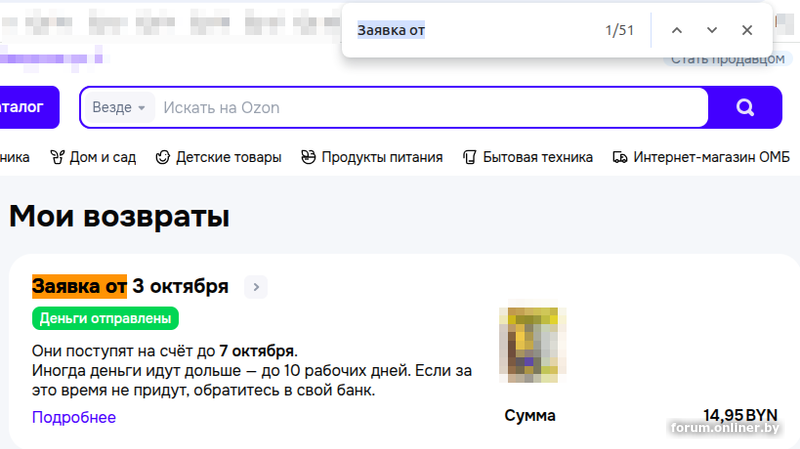Open the Заявка от 3 октября heading

point(130,286)
